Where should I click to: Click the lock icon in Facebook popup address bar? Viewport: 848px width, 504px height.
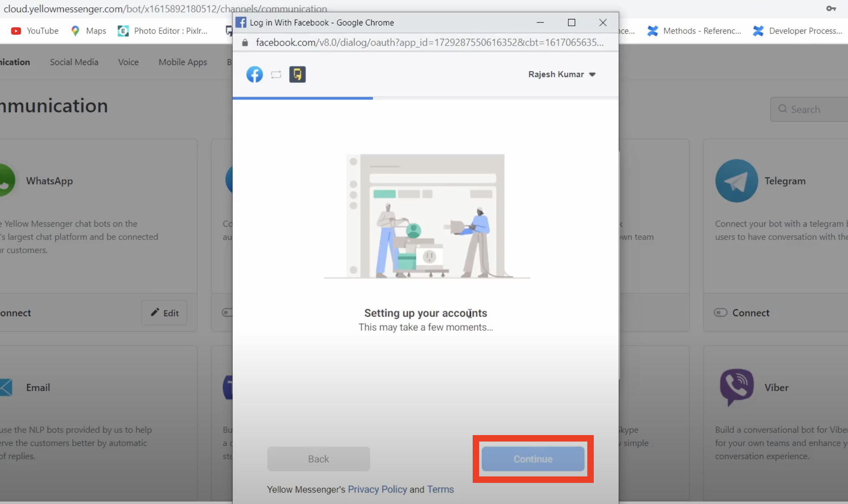pos(245,43)
